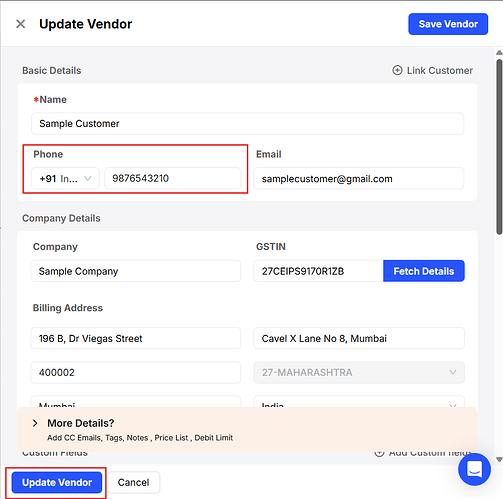503x499 pixels.
Task: Open the India country dropdown
Action: [x=359, y=402]
